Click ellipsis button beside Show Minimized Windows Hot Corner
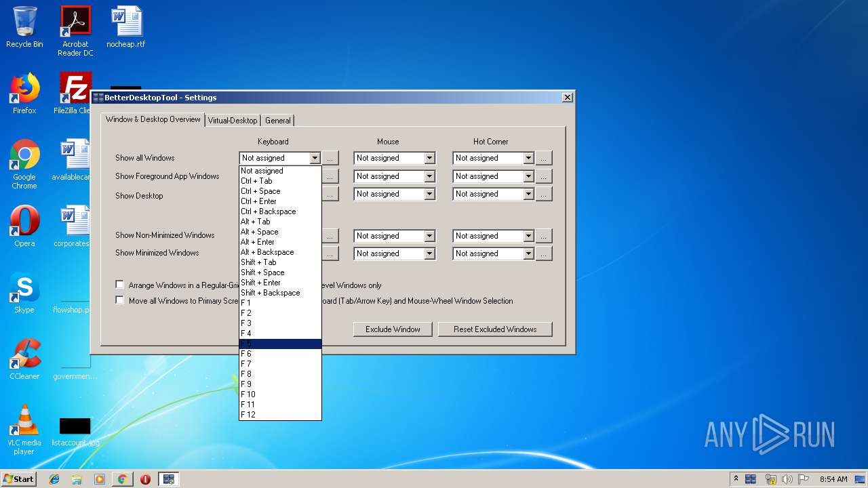The height and width of the screenshot is (488, 868). click(544, 253)
